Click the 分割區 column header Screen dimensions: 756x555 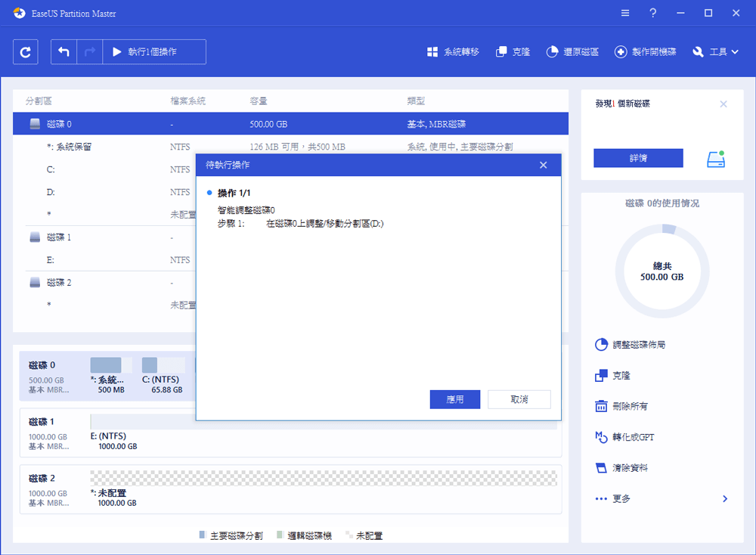(39, 101)
